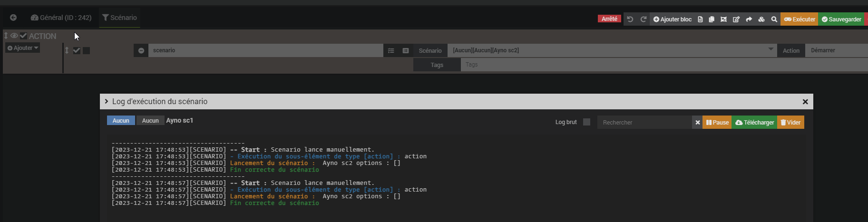Select the Scénario tab

tap(119, 18)
